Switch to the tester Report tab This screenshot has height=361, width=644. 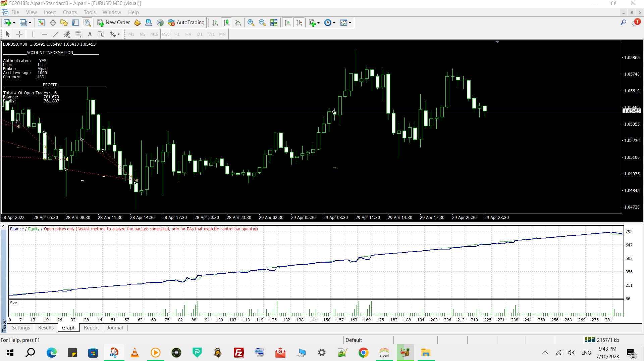[91, 328]
